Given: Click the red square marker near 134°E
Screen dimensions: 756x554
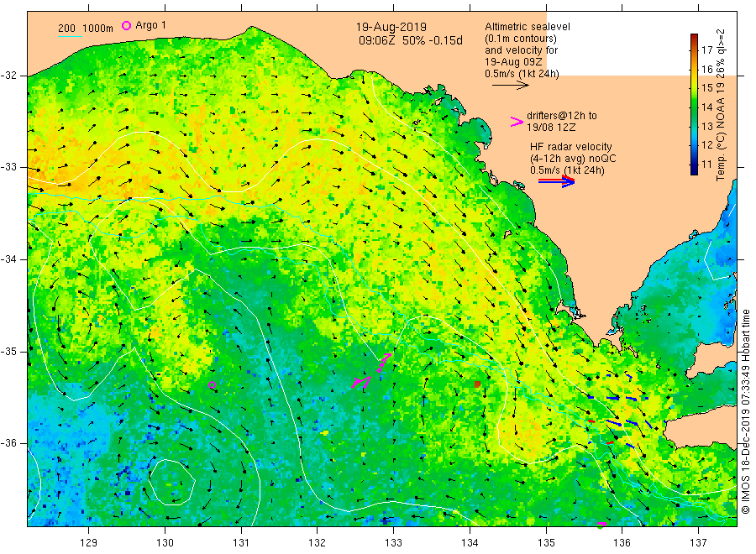Looking at the screenshot, I should pos(477,384).
